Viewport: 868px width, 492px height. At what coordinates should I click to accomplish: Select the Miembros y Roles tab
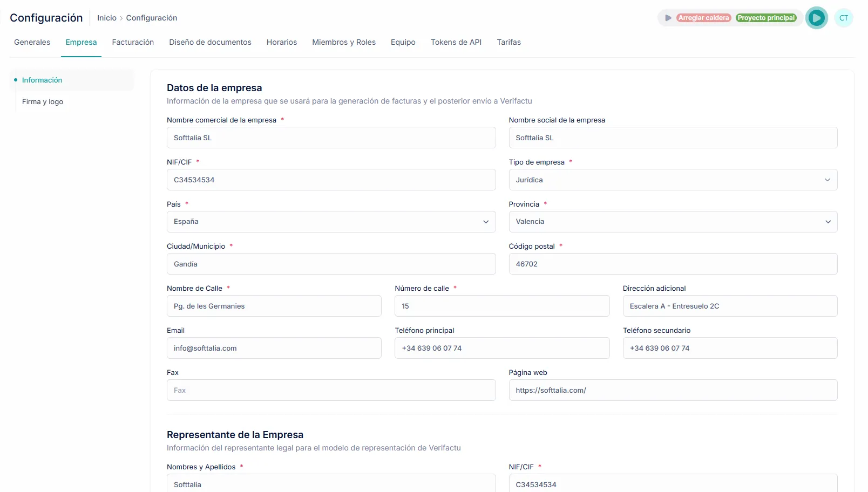coord(344,42)
